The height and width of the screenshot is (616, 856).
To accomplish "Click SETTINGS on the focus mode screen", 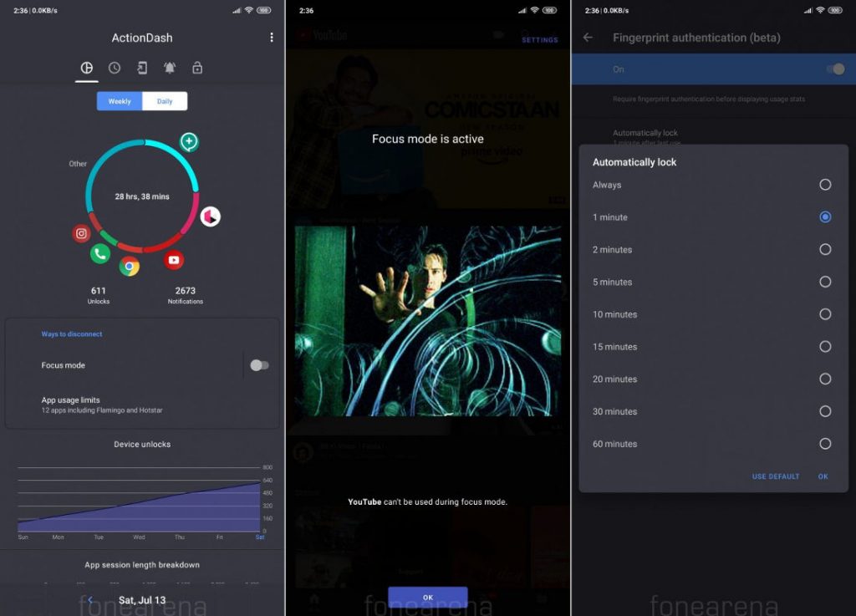I will pyautogui.click(x=539, y=40).
